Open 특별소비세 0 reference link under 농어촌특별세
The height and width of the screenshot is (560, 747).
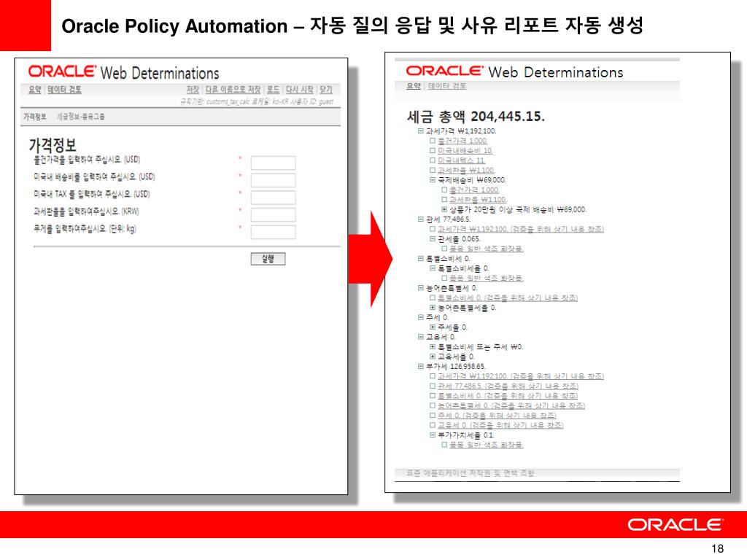[x=508, y=297]
